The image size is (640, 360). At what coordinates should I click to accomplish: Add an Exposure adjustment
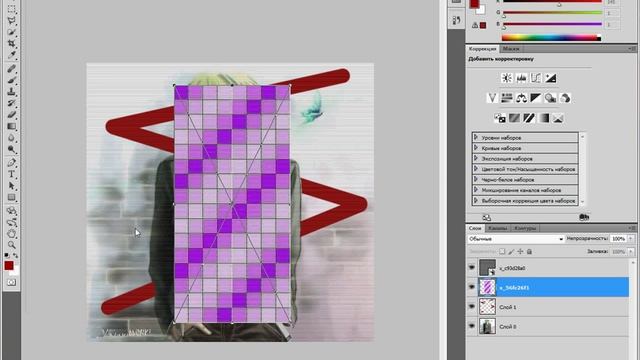coord(550,78)
